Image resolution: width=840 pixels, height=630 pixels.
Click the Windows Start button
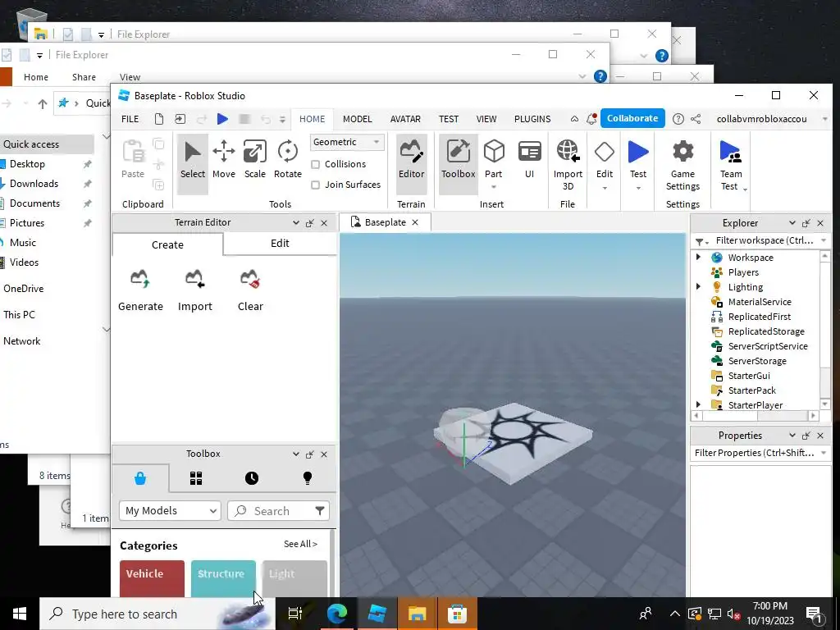(x=20, y=614)
